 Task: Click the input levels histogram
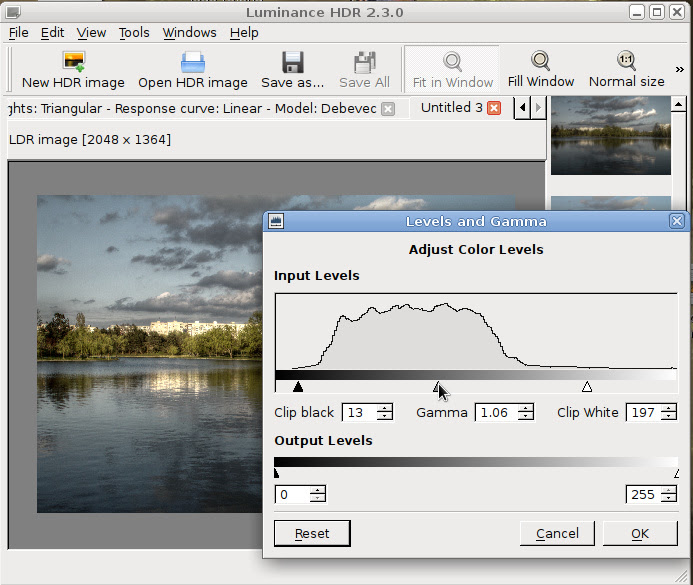(476, 331)
